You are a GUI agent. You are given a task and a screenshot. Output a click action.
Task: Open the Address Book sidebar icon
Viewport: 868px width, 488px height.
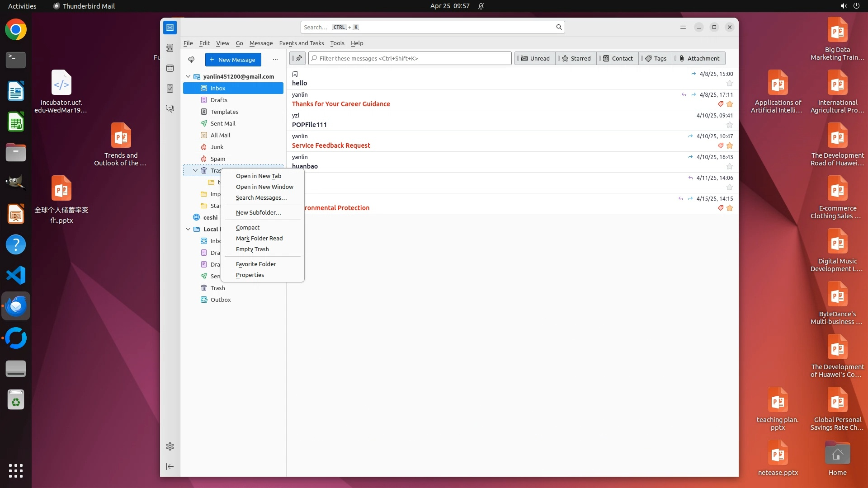(x=170, y=48)
